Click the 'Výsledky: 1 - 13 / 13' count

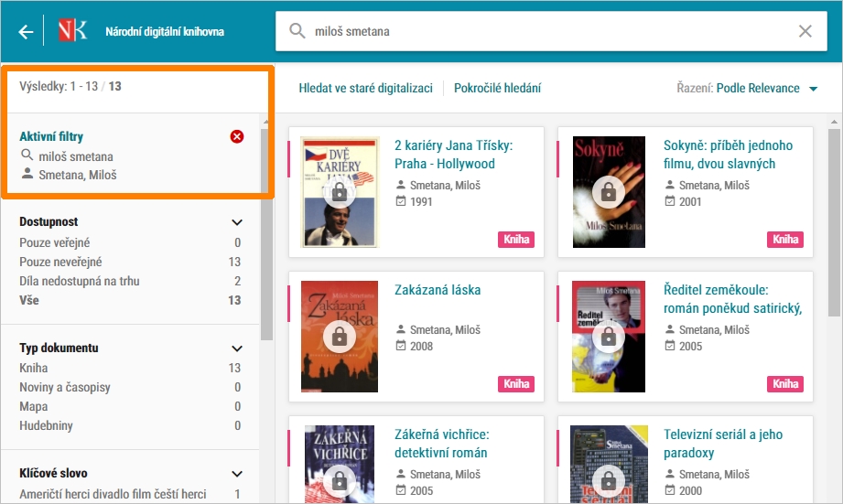70,87
